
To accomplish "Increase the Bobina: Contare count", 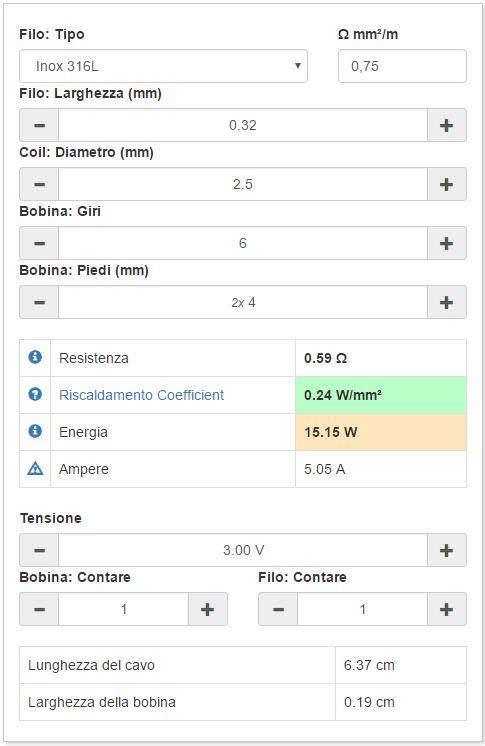I will (208, 609).
